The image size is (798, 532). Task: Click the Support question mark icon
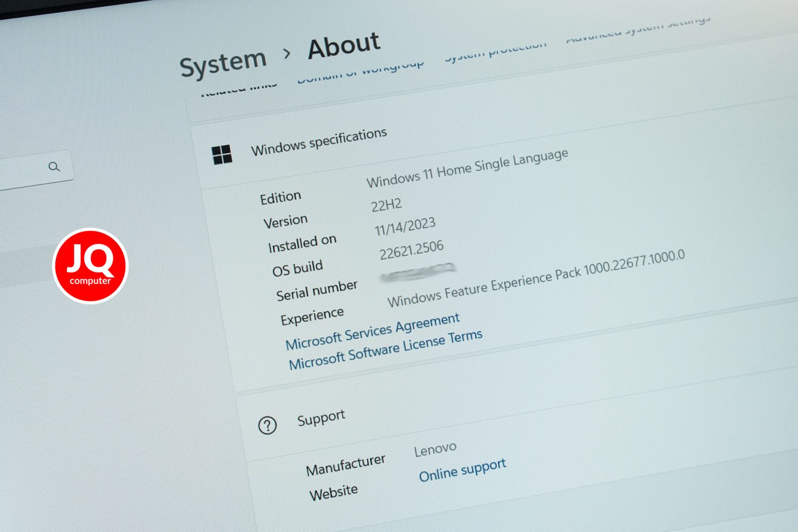267,425
